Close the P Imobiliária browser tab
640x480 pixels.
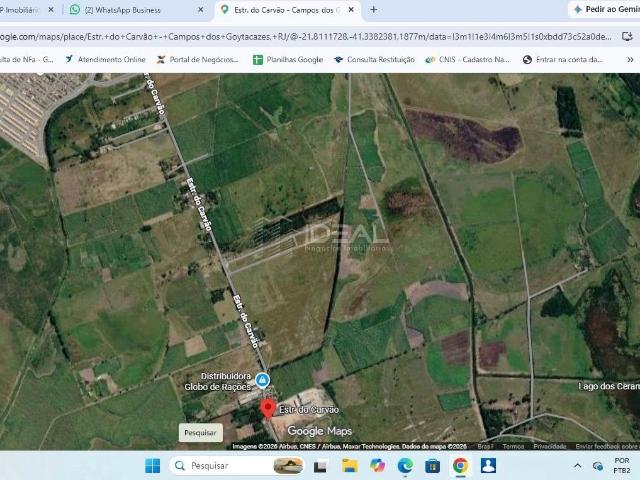pos(51,10)
